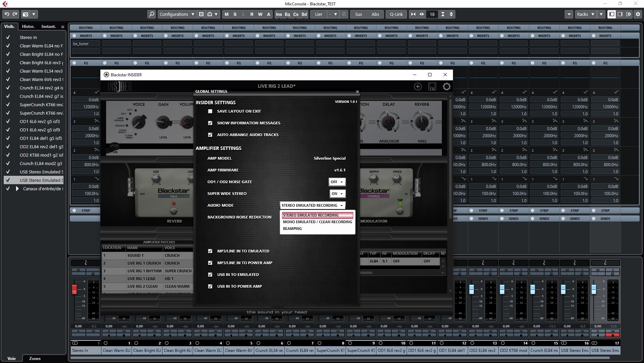Select Mono Emulated / Clean Recording mode
The height and width of the screenshot is (363, 644).
(x=317, y=222)
